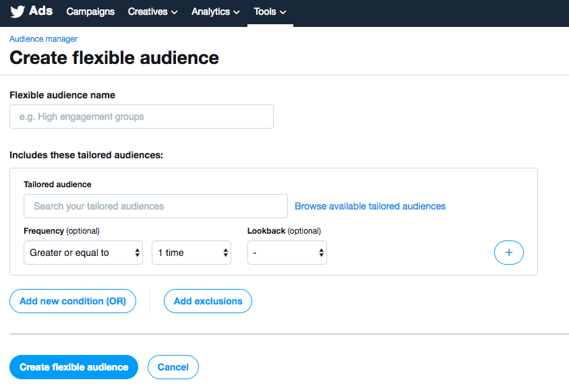This screenshot has width=569, height=392.
Task: Open the Greater or equal to dropdown
Action: pyautogui.click(x=83, y=253)
